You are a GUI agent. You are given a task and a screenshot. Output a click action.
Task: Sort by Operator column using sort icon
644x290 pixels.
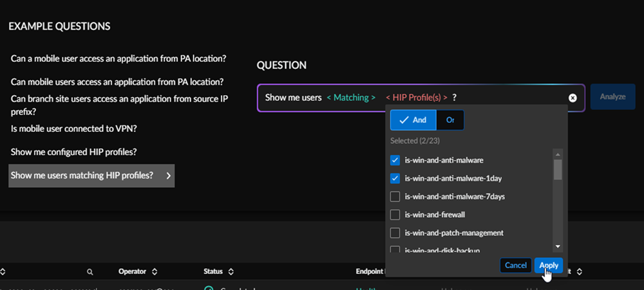tap(155, 273)
